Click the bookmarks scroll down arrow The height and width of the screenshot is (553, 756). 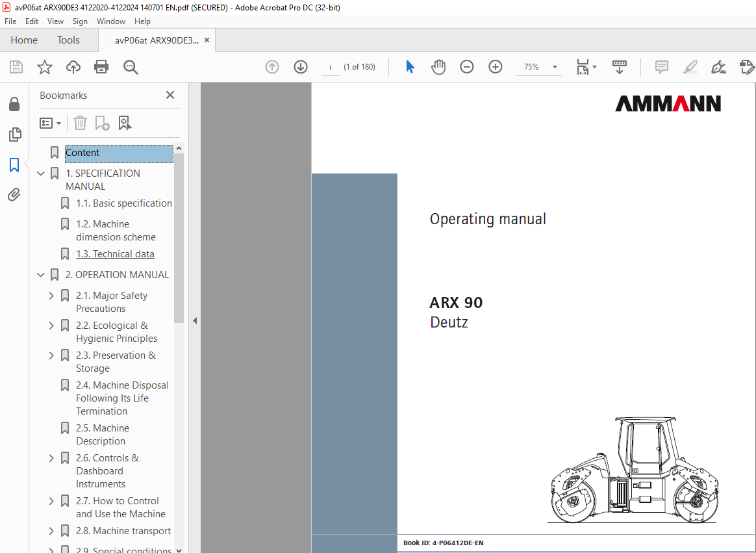pyautogui.click(x=179, y=550)
